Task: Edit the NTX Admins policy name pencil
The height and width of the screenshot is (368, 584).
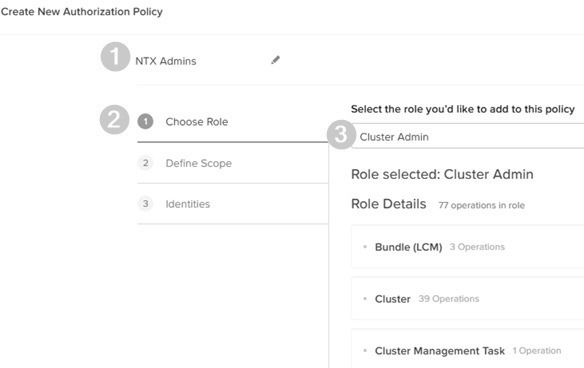Action: tap(275, 60)
